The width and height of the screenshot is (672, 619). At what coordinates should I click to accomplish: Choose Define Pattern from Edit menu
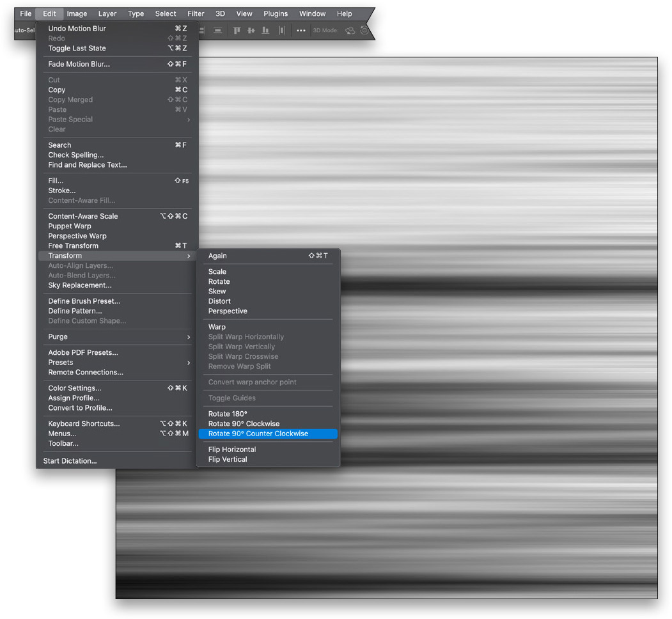[x=75, y=311]
